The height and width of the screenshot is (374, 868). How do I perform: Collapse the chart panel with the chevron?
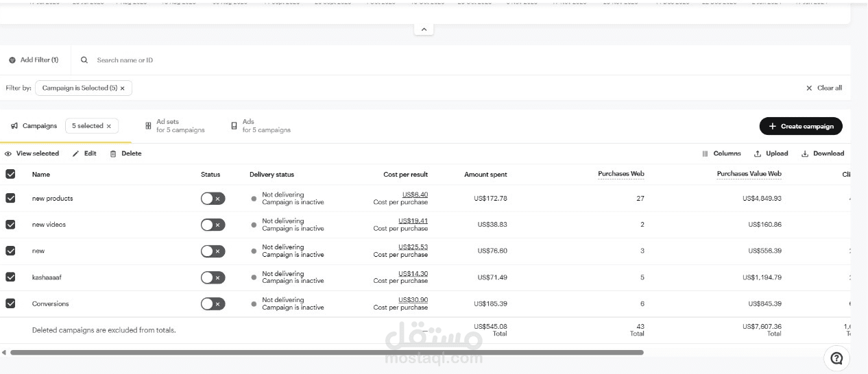coord(423,29)
